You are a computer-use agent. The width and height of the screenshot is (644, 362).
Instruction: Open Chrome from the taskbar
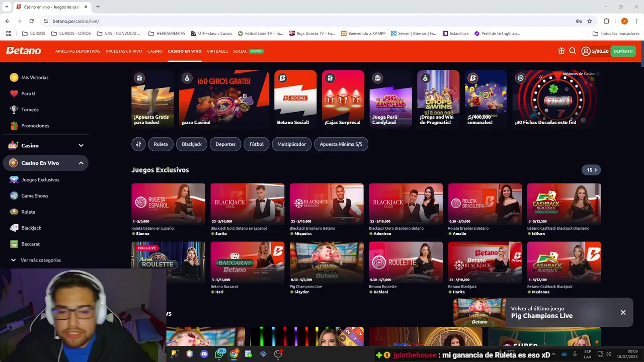(x=234, y=354)
